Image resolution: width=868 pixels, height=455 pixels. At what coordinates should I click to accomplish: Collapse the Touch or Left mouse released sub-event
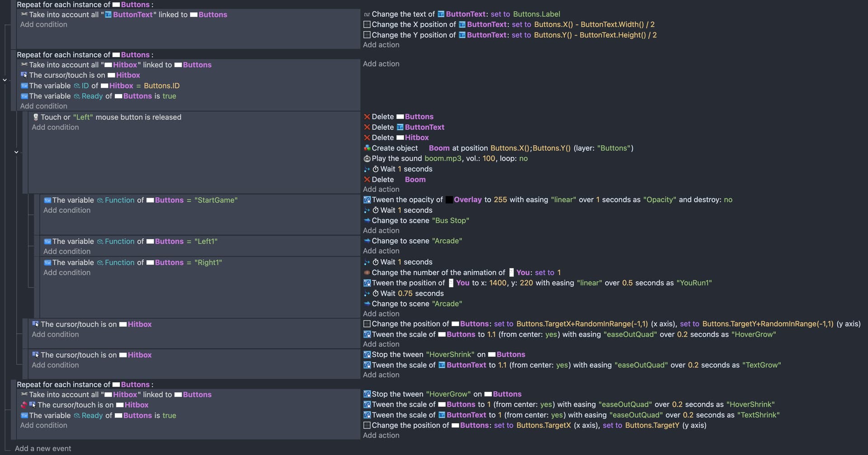(x=16, y=152)
